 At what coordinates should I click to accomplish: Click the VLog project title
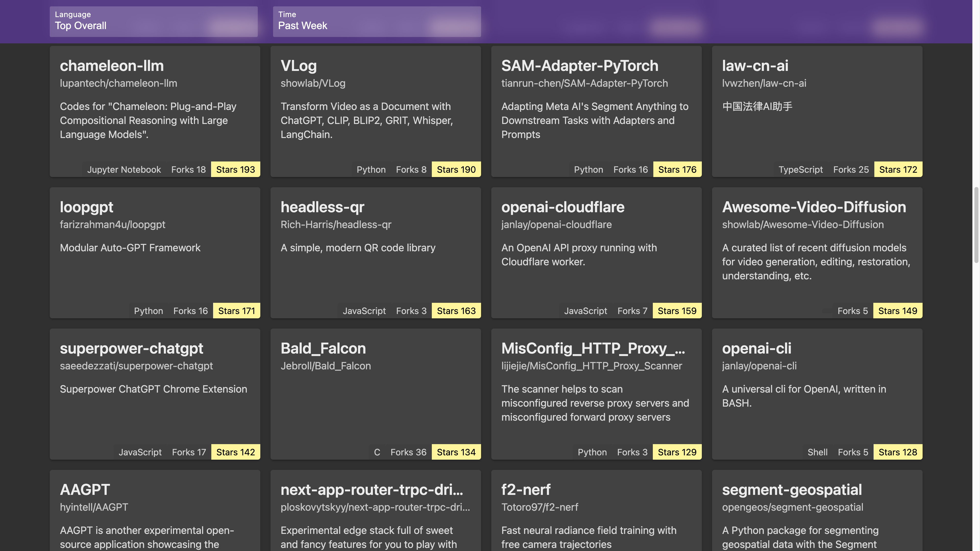point(299,66)
